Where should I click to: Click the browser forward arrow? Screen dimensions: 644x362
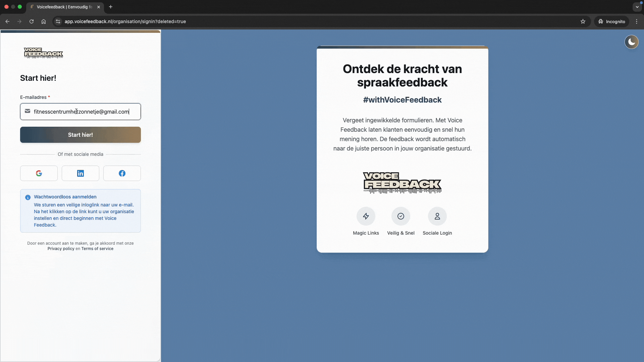pyautogui.click(x=19, y=21)
